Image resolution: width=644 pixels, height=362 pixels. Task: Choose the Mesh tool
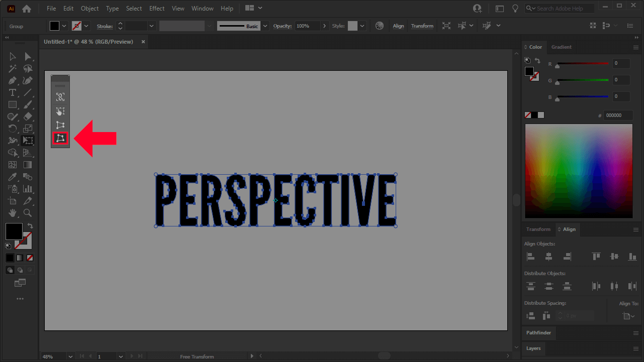(x=13, y=165)
